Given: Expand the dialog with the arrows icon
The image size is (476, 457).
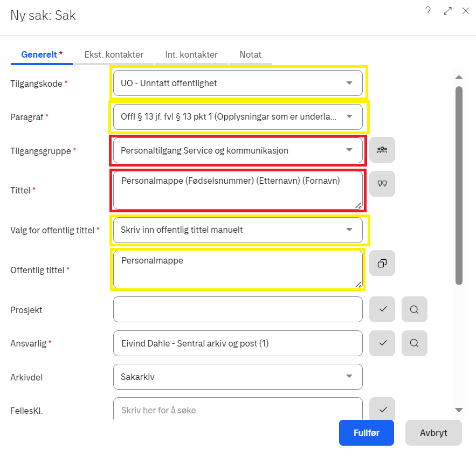Looking at the screenshot, I should click(447, 11).
